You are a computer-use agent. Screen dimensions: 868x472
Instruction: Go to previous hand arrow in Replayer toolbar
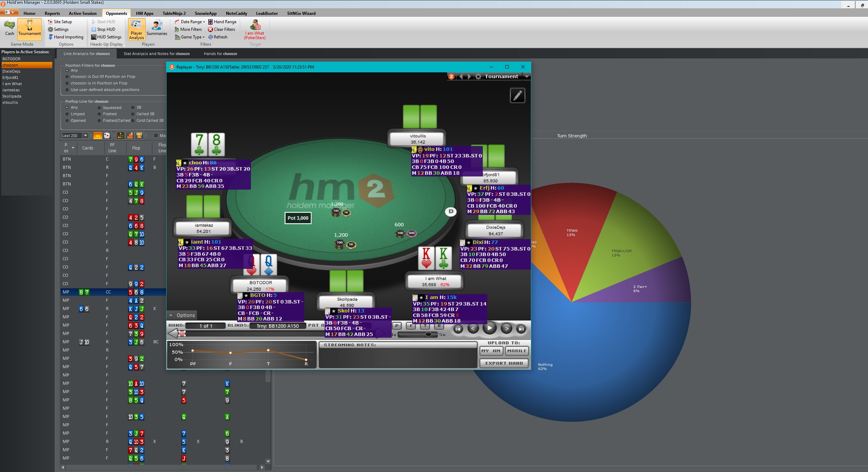click(x=460, y=76)
